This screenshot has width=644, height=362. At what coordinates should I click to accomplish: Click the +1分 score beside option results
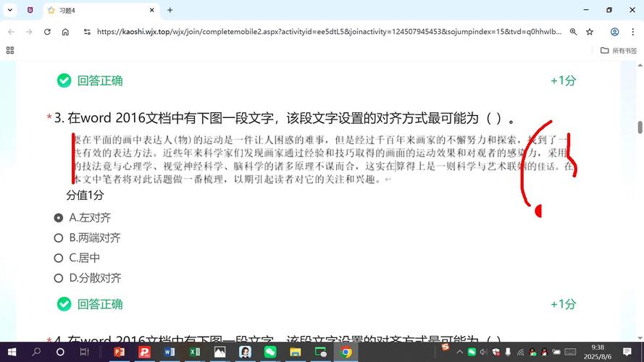coord(563,304)
